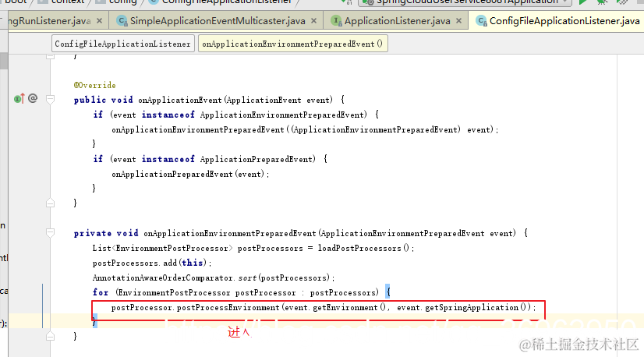Click the 'for (EnvironmentPostProcessor postProcessor' line

tap(242, 292)
